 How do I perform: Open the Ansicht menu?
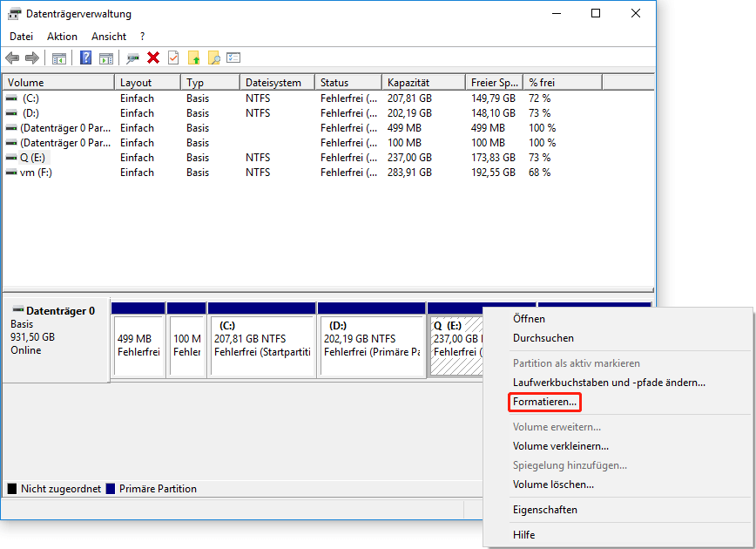coord(108,36)
